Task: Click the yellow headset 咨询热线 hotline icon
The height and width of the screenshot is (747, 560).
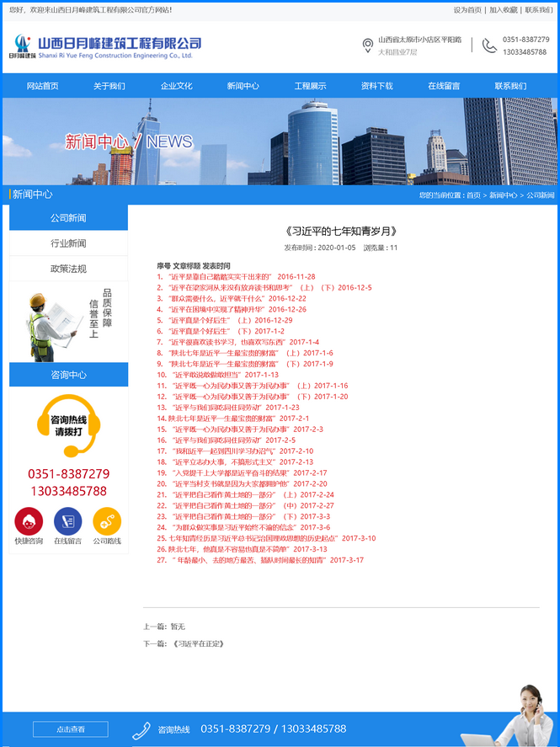Action: (69, 425)
